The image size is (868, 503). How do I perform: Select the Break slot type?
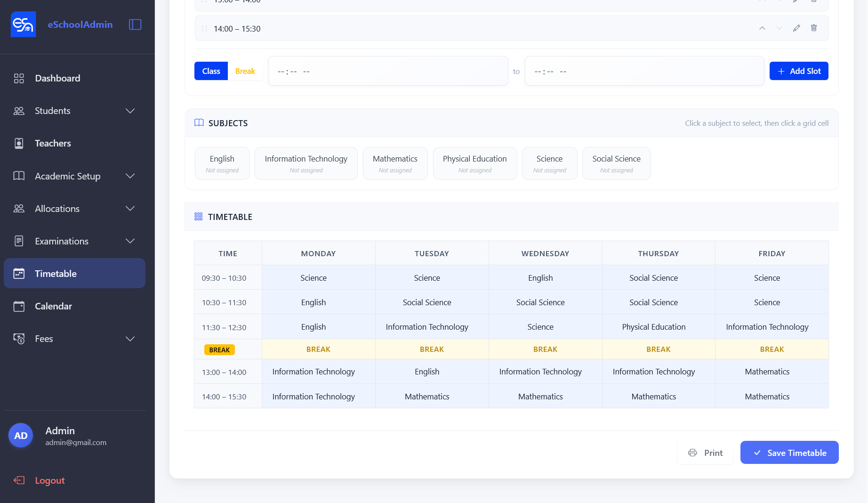[x=245, y=71]
